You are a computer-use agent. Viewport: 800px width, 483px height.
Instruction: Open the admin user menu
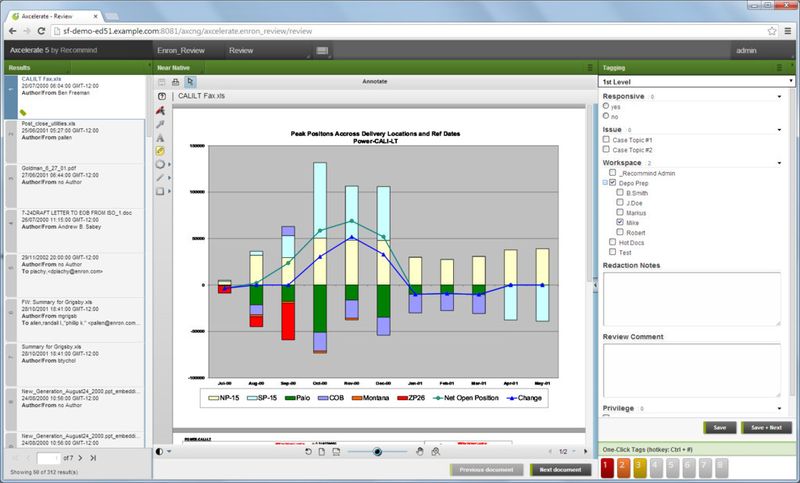click(x=746, y=50)
